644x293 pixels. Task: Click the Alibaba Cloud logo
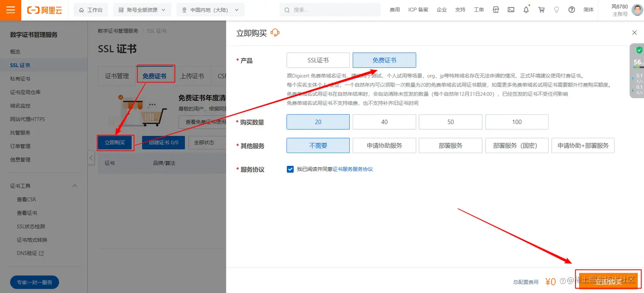tap(45, 10)
